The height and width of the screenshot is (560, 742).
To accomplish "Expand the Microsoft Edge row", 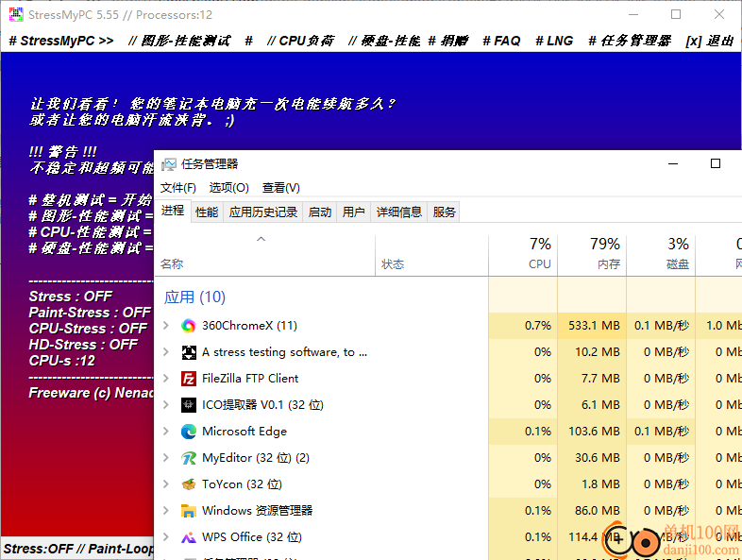I will pyautogui.click(x=166, y=432).
